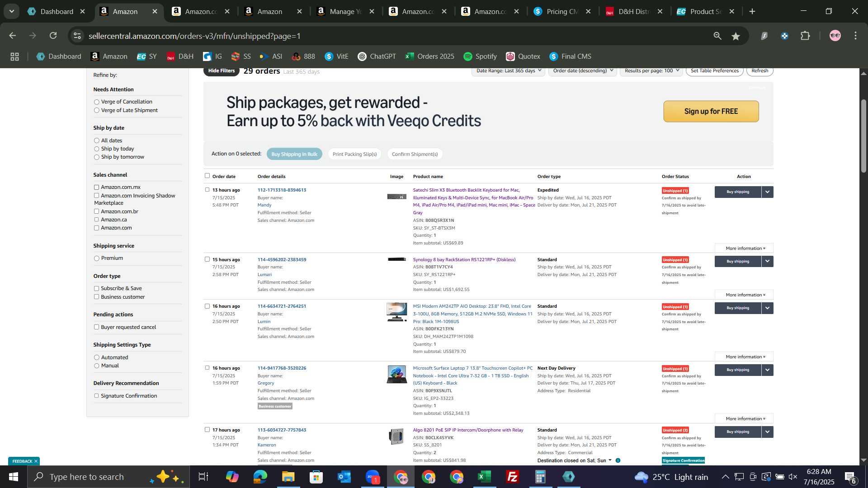Switch to the Manage Your tab
Image resolution: width=868 pixels, height=488 pixels.
pyautogui.click(x=346, y=12)
